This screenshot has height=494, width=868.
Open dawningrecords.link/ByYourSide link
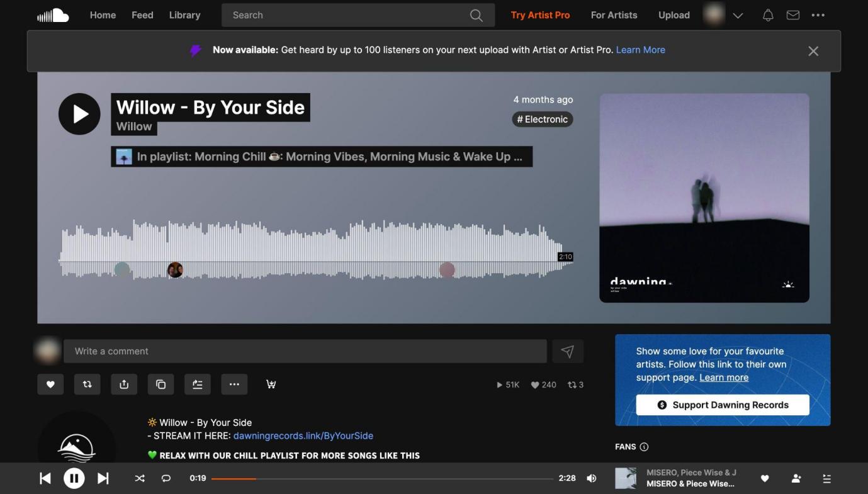pyautogui.click(x=303, y=435)
